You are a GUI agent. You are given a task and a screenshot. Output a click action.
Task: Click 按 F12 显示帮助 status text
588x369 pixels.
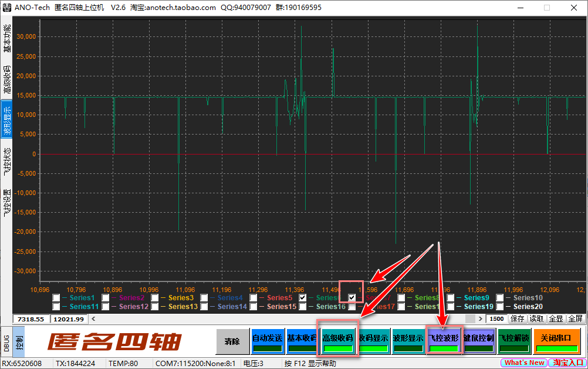coord(310,363)
